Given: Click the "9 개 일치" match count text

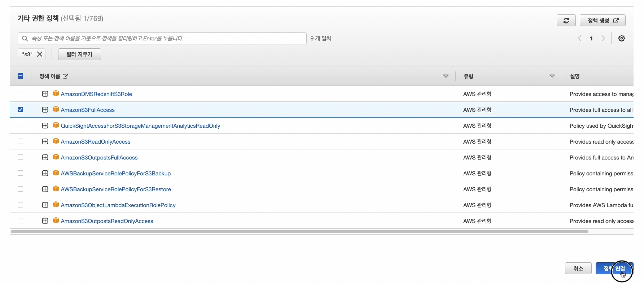Looking at the screenshot, I should tap(321, 38).
